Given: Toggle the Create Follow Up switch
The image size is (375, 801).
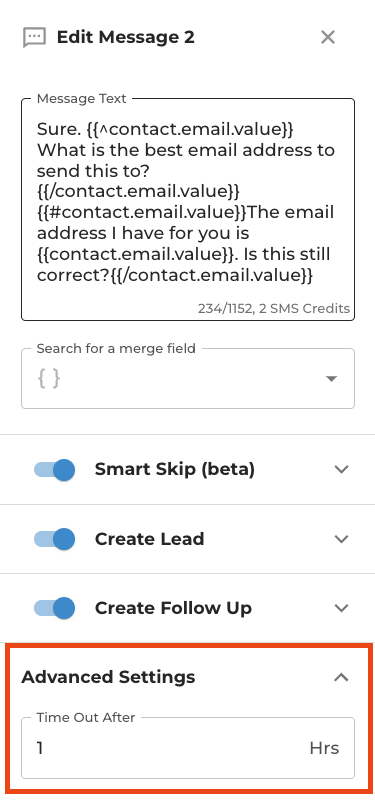Looking at the screenshot, I should [x=55, y=608].
